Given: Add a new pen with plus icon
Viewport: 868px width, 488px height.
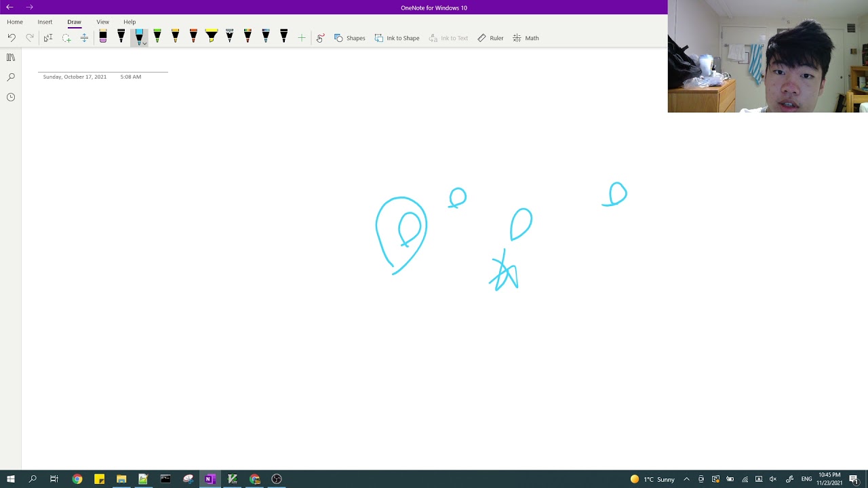Looking at the screenshot, I should [x=302, y=38].
